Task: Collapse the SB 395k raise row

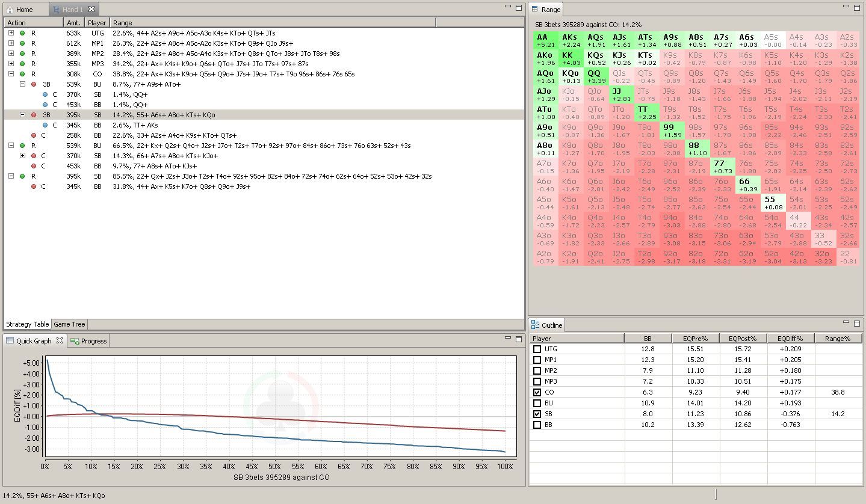Action: [x=11, y=176]
